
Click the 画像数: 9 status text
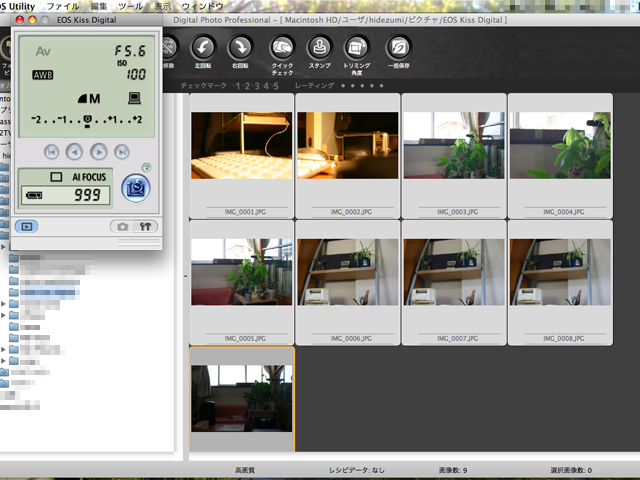(453, 470)
